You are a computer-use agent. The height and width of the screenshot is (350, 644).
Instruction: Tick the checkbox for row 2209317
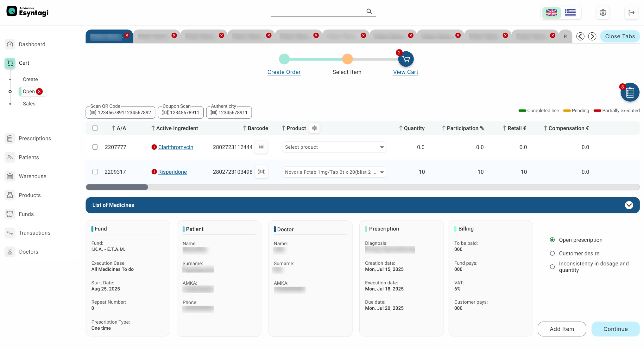click(x=95, y=172)
